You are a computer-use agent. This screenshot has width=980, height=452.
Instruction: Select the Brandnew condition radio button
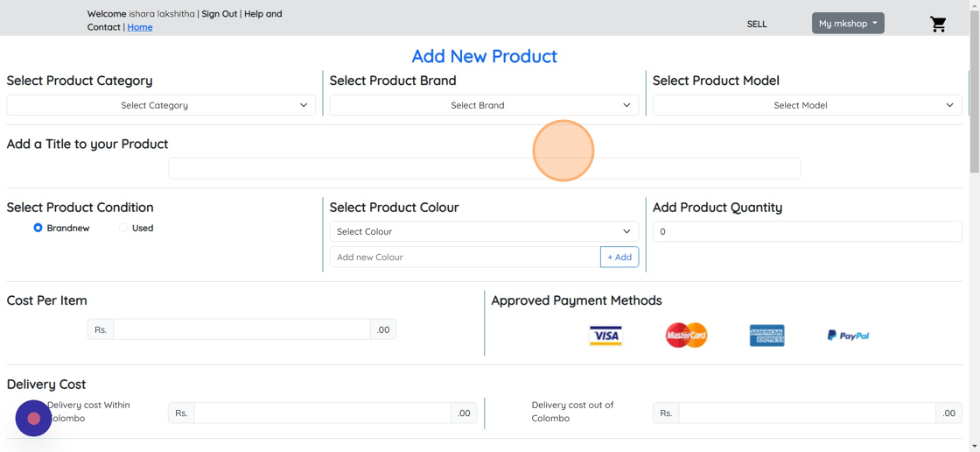(x=38, y=228)
